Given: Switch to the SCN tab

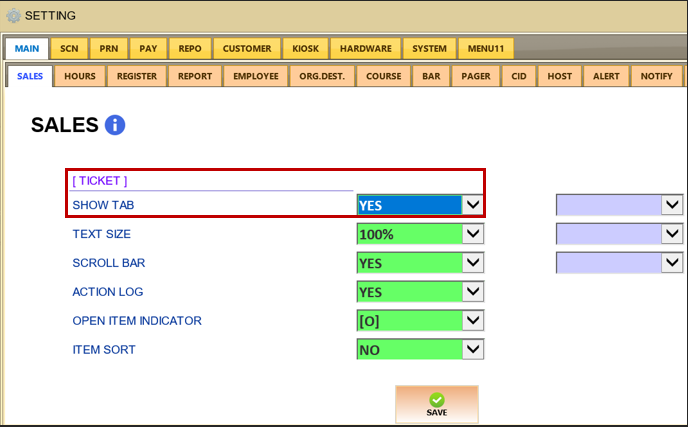Looking at the screenshot, I should (69, 48).
